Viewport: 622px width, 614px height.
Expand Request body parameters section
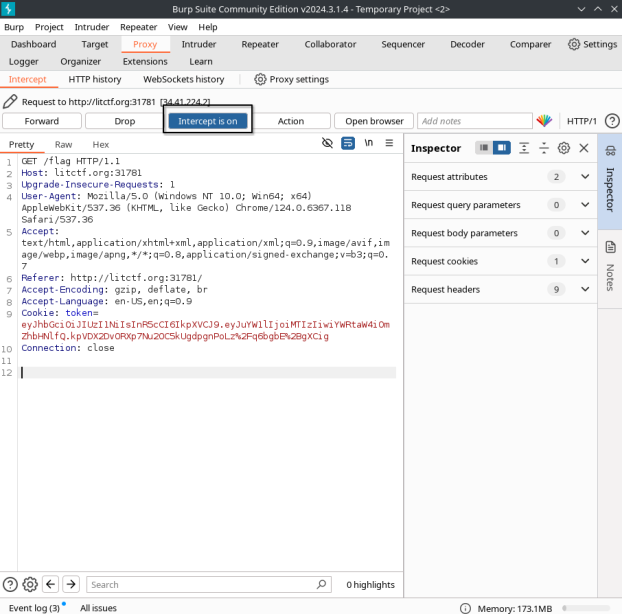coord(501,233)
